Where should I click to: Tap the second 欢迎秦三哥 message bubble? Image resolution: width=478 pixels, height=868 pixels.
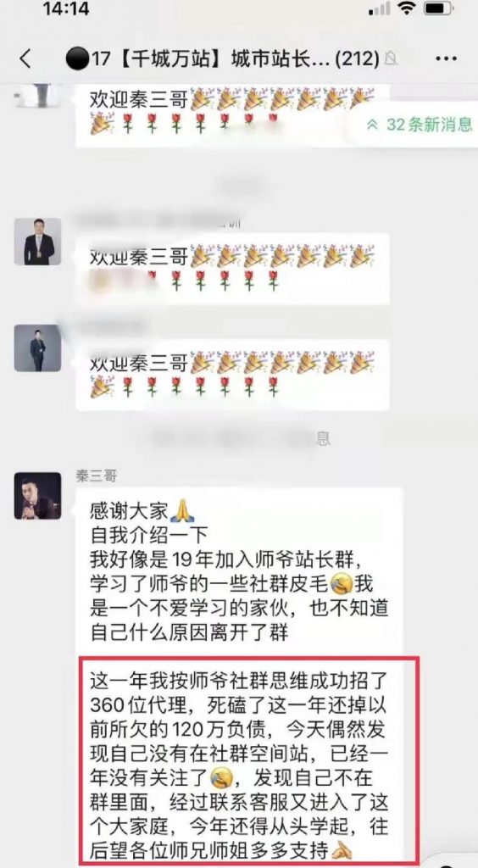(x=232, y=269)
